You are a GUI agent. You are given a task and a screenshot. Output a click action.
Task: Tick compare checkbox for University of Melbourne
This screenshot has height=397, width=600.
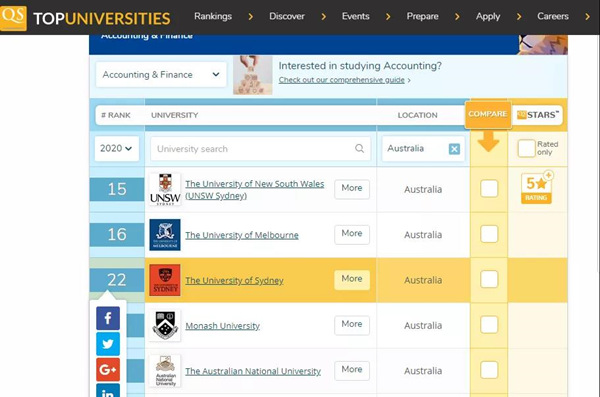489,234
